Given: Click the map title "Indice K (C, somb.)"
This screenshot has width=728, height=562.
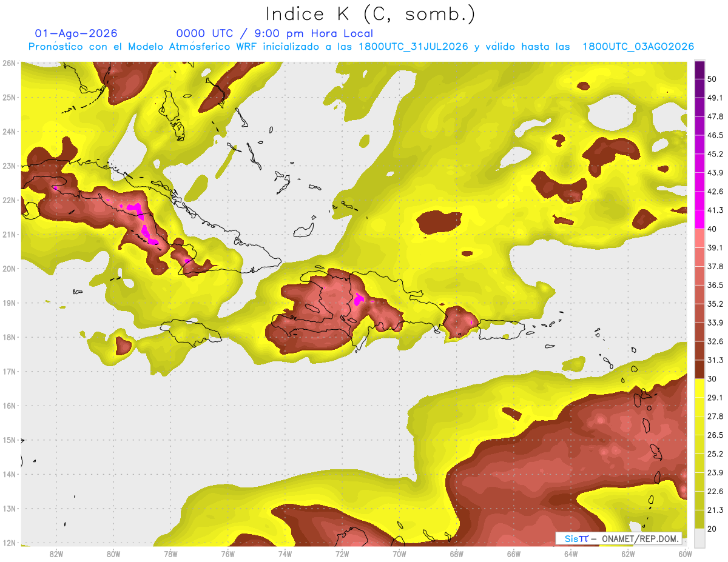Looking at the screenshot, I should tap(370, 14).
